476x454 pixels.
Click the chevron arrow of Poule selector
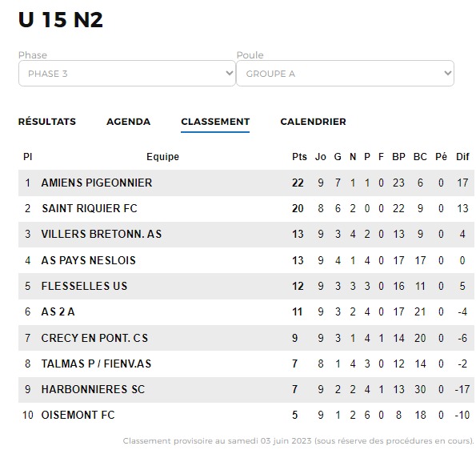[447, 73]
